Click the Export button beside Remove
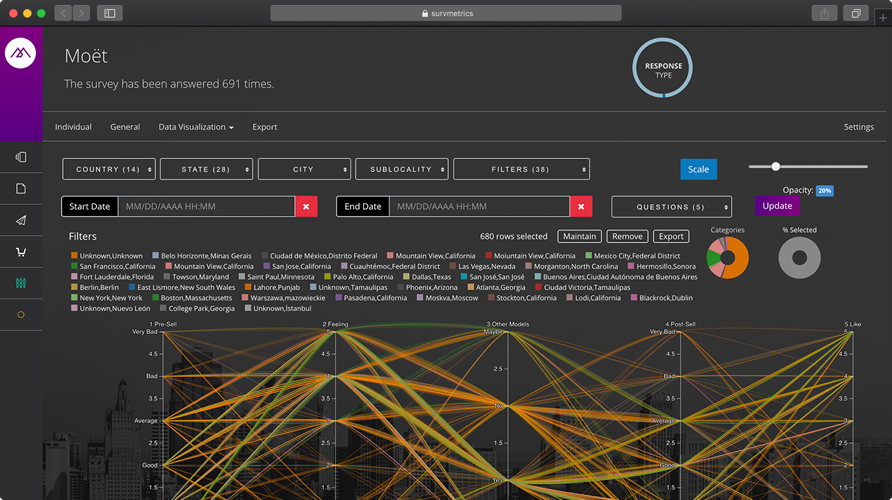 [x=671, y=236]
